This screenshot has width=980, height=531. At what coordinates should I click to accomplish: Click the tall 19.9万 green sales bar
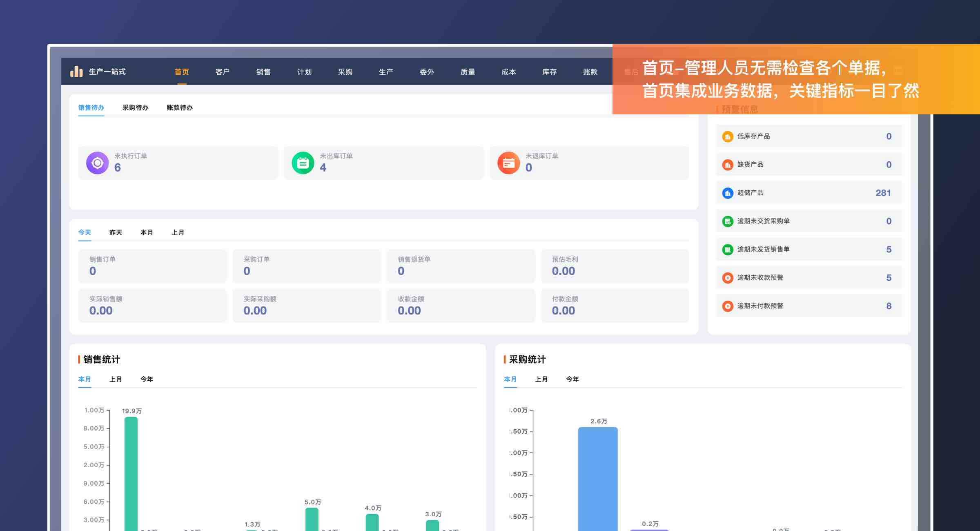coord(131,470)
